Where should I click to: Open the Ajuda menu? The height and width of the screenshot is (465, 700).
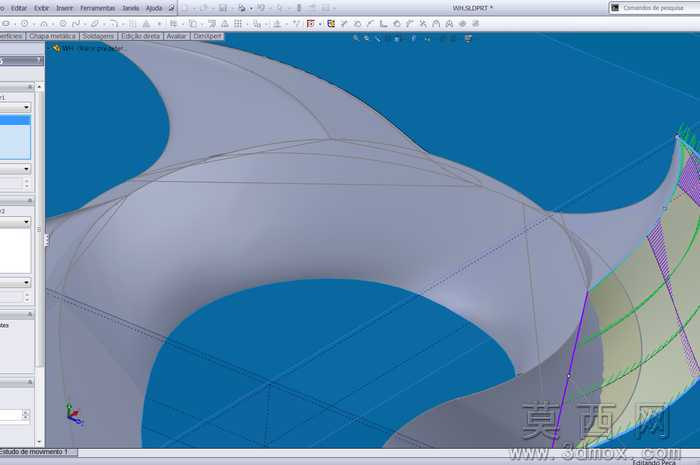point(154,8)
